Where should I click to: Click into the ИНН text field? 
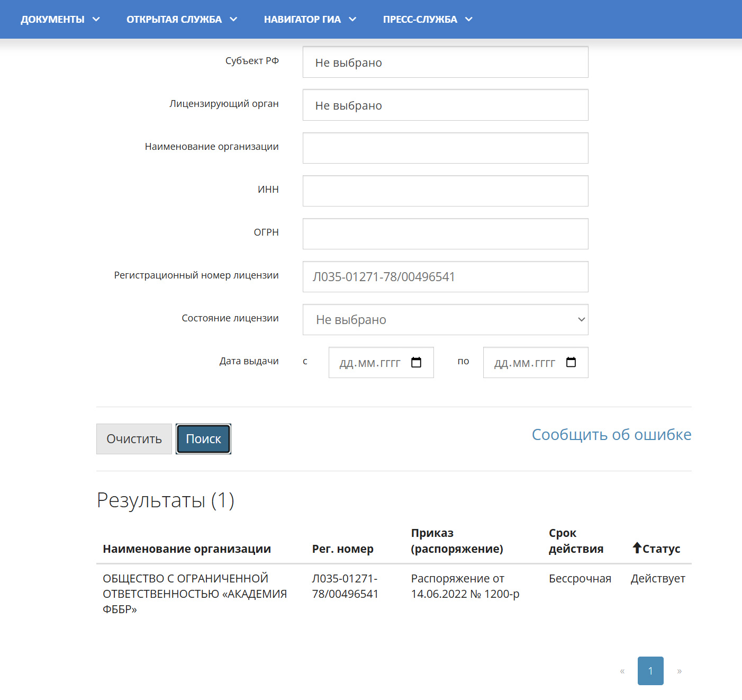click(x=445, y=191)
